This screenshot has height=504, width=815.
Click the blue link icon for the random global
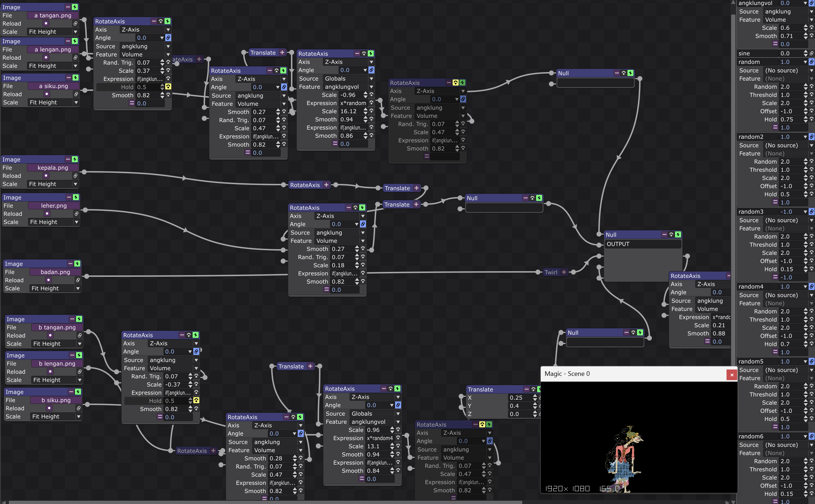[811, 62]
